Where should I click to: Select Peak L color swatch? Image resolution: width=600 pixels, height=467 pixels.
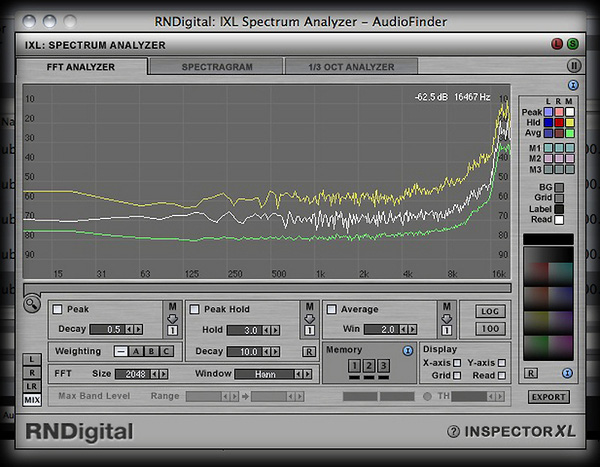click(x=548, y=112)
